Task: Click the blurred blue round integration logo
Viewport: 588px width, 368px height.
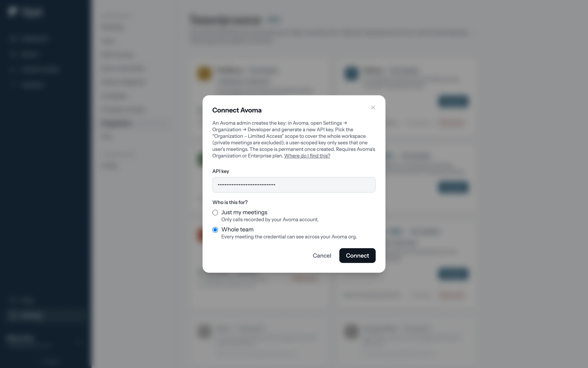Action: pyautogui.click(x=351, y=73)
